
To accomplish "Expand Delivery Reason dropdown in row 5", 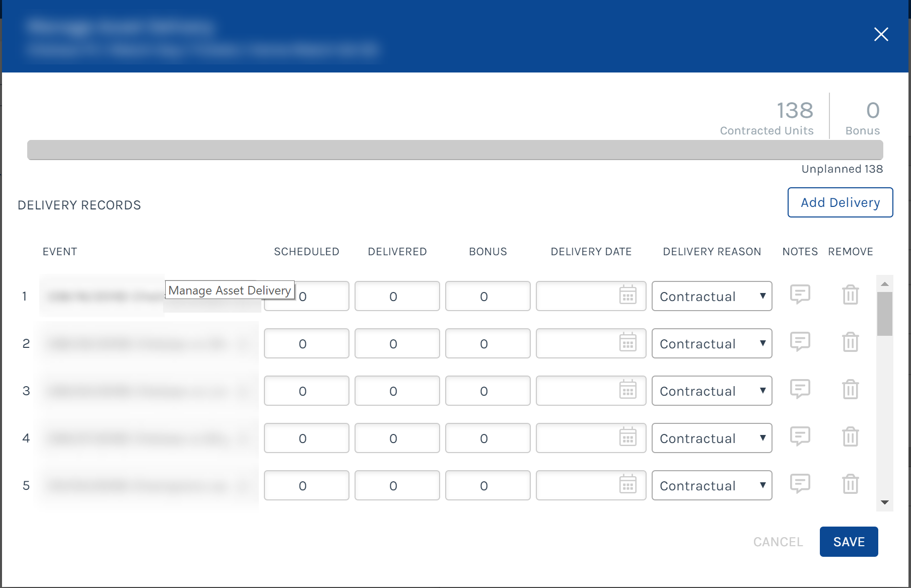I will coord(712,485).
